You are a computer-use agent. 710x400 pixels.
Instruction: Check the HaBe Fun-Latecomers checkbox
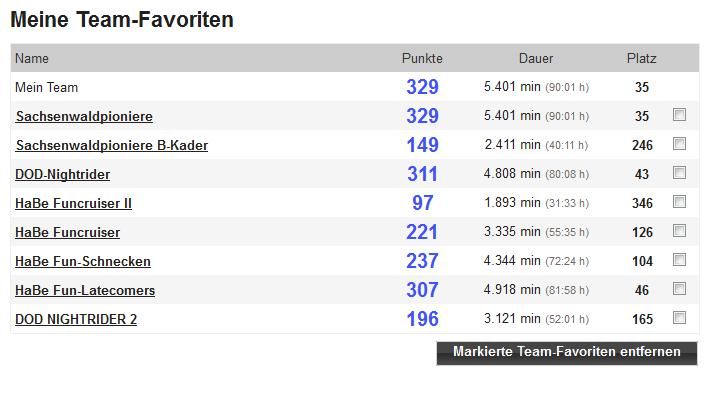point(680,289)
